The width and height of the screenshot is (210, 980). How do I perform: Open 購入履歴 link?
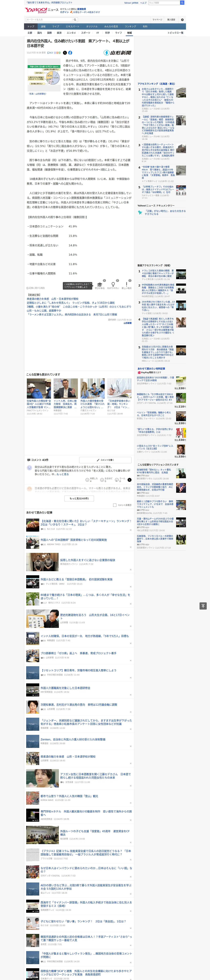pos(171,20)
